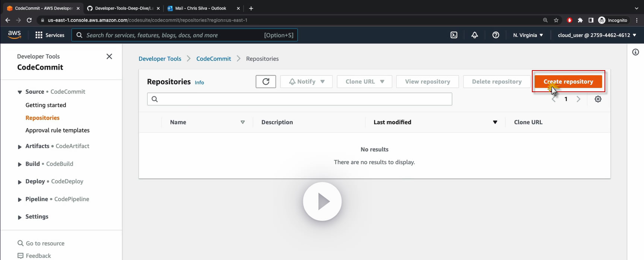Viewport: 644px width, 260px height.
Task: Expand the Build CodeBuild section
Action: point(20,164)
